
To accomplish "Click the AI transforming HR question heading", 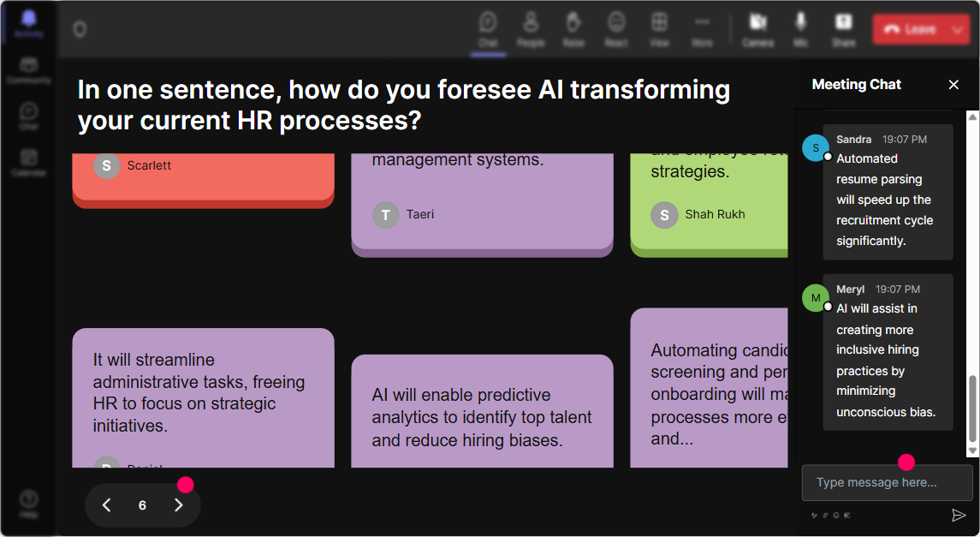I will [404, 104].
